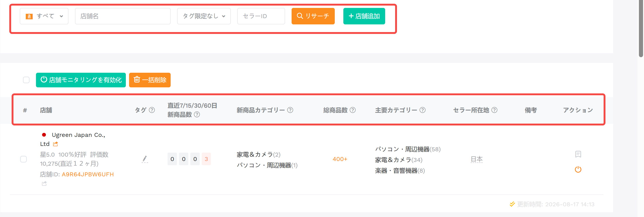This screenshot has width=644, height=217.
Task: Click the red status dot beside Ugreen Japan
Action: [x=44, y=135]
